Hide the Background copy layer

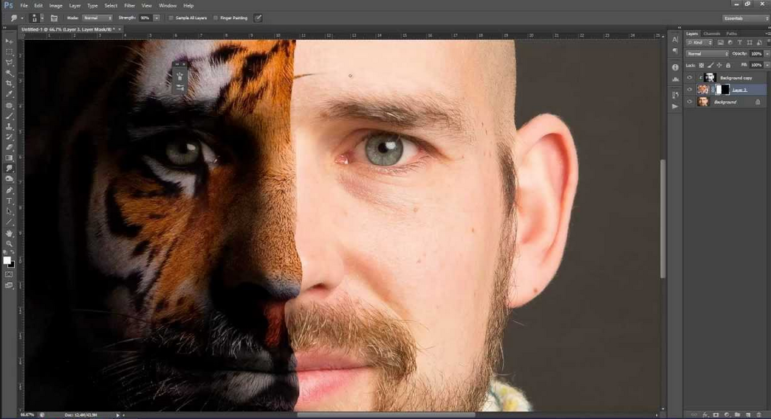click(x=689, y=77)
